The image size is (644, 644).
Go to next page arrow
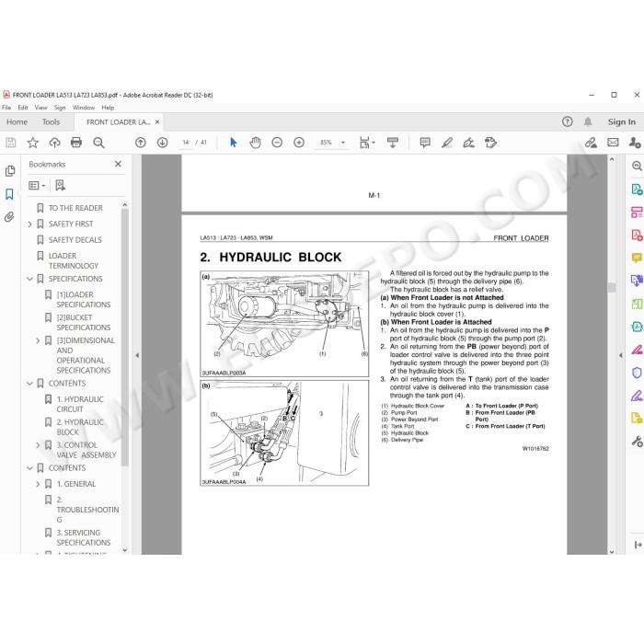pos(162,143)
